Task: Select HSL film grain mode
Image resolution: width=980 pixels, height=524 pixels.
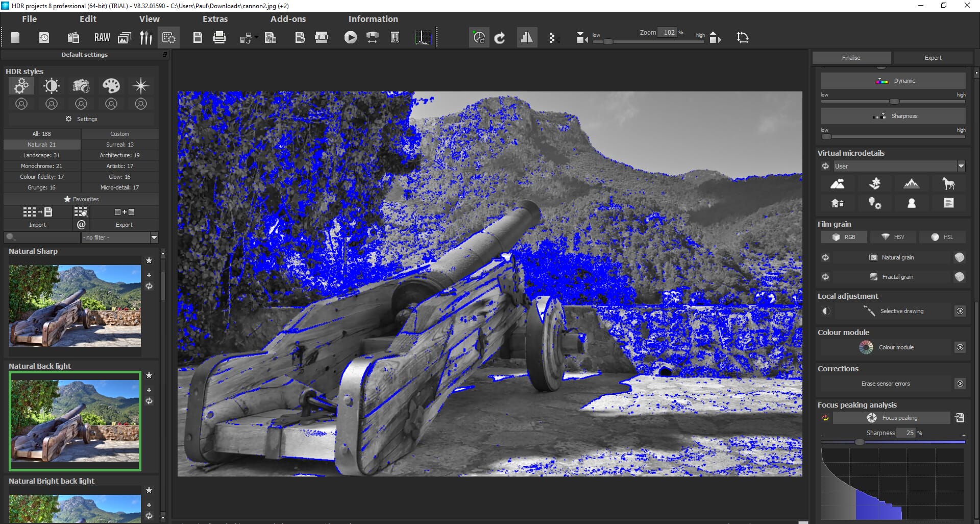Action: tap(942, 237)
